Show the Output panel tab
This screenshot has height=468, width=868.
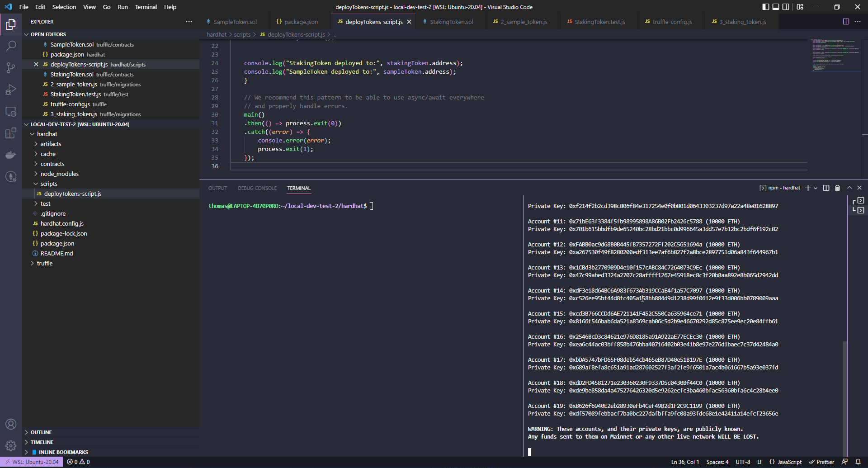(217, 188)
